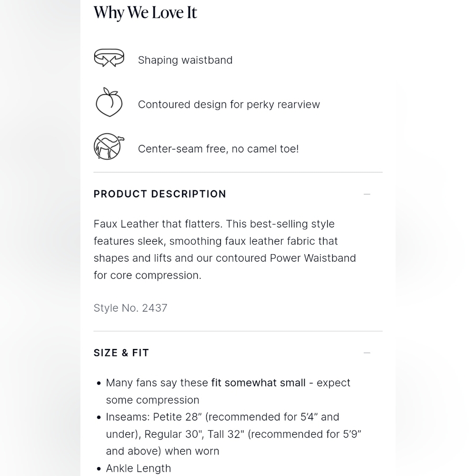Screen dimensions: 476x476
Task: Click the 'for core compression.' line
Action: tap(147, 275)
